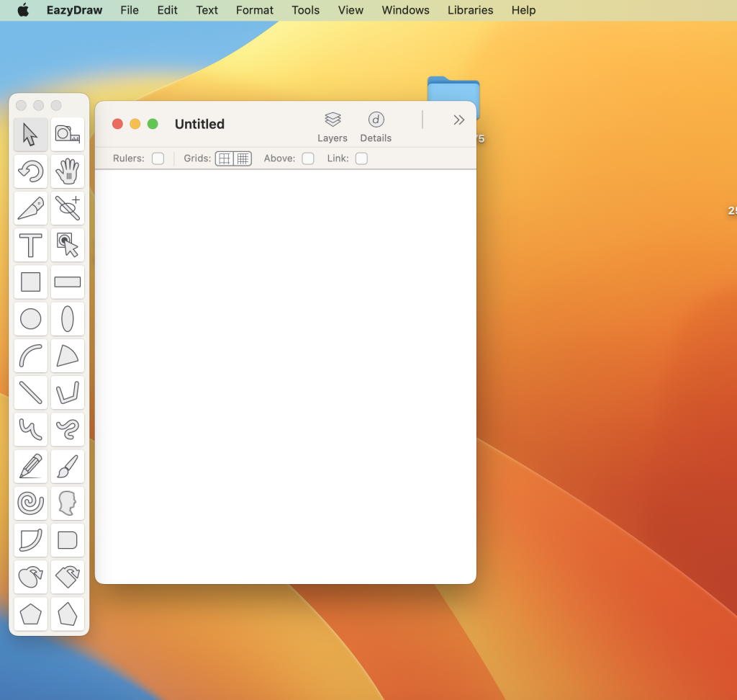This screenshot has height=700, width=737.
Task: Select the rotate-ellipse tool
Action: pos(30,577)
